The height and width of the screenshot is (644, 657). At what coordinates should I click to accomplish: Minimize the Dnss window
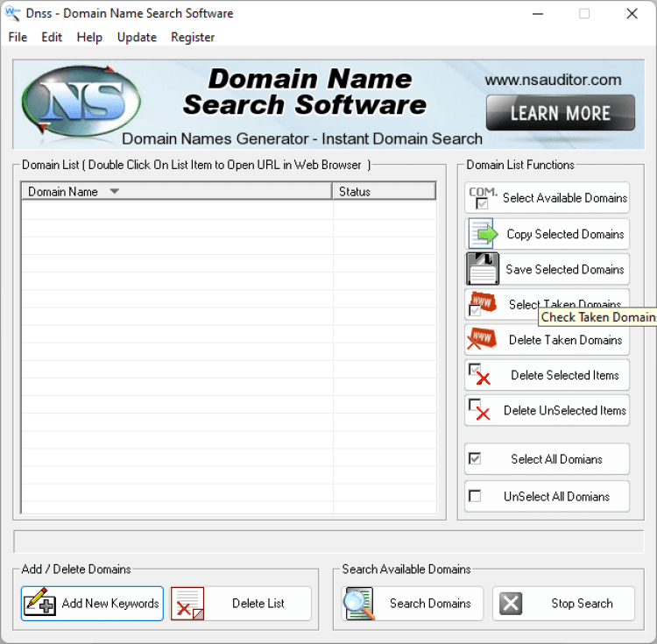[538, 14]
